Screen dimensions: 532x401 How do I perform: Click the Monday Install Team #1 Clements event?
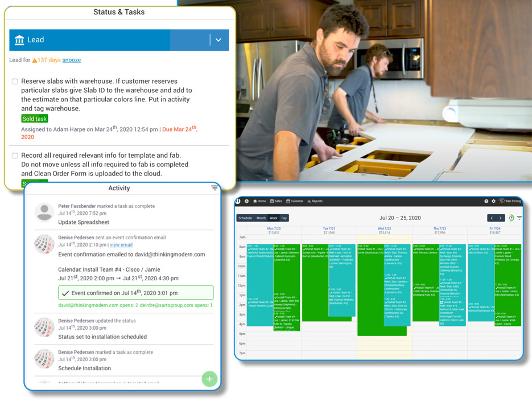click(x=287, y=268)
